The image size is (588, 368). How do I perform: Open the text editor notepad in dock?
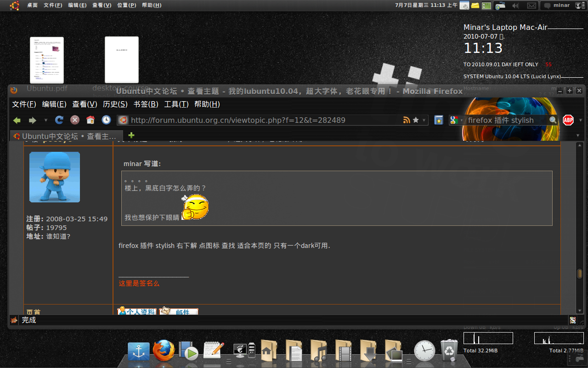(213, 351)
